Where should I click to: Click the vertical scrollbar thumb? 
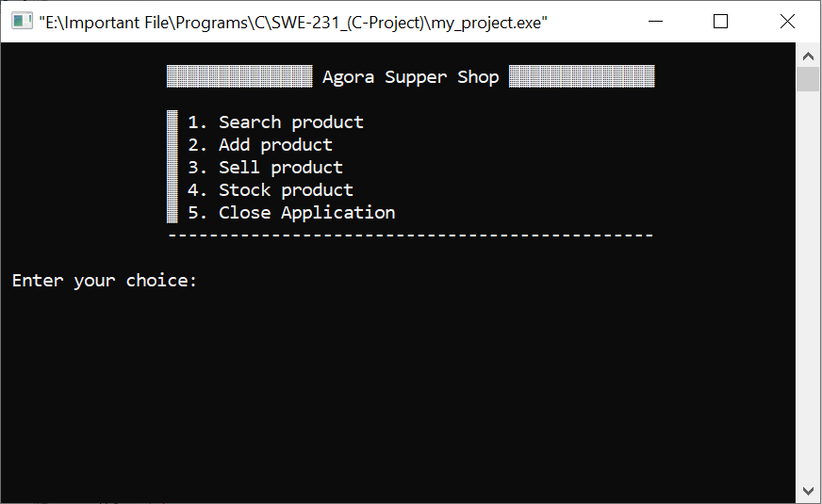pyautogui.click(x=809, y=78)
